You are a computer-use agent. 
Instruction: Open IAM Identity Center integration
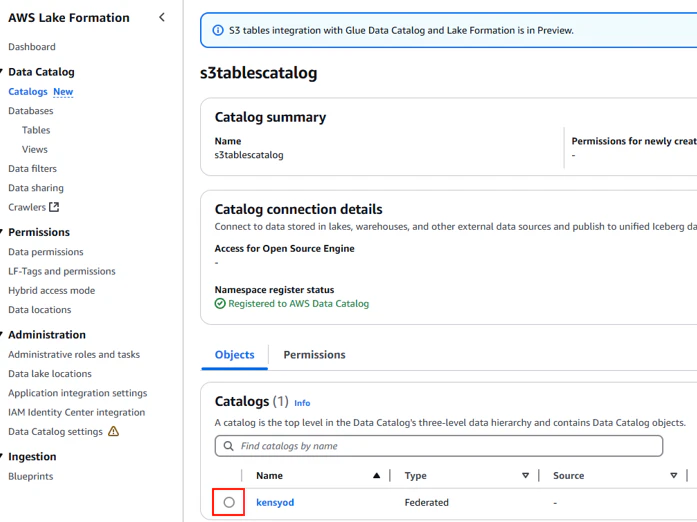[76, 412]
